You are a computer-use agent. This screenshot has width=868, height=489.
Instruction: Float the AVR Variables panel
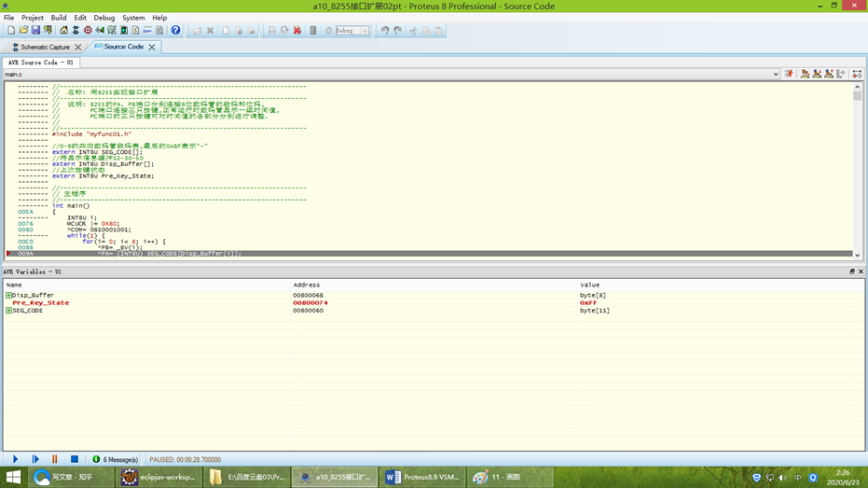coord(852,272)
